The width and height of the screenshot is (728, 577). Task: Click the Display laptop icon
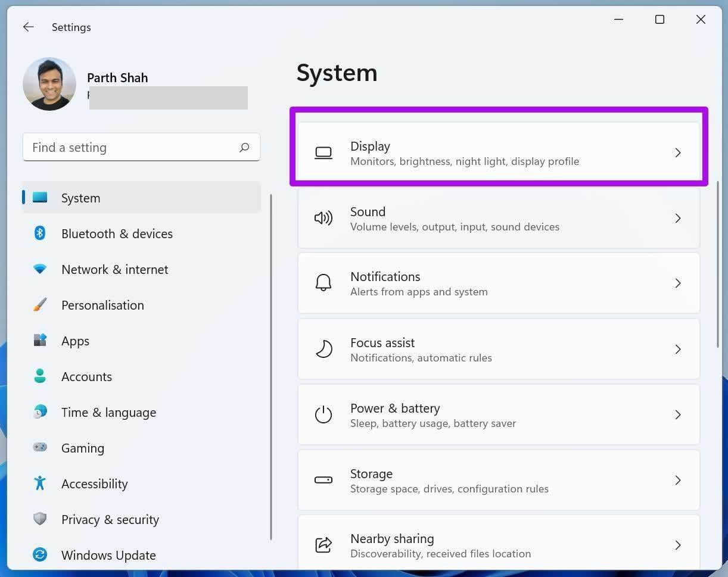323,154
